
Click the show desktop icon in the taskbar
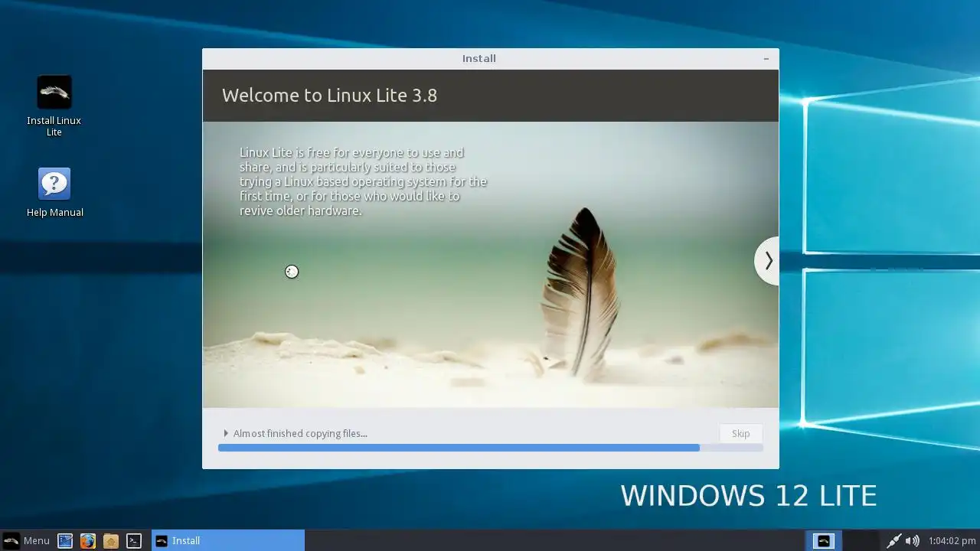[65, 540]
